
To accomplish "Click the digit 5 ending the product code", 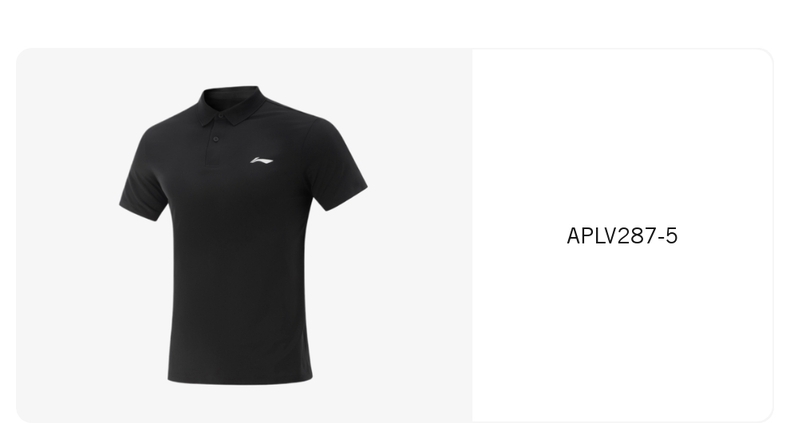I will tap(671, 236).
